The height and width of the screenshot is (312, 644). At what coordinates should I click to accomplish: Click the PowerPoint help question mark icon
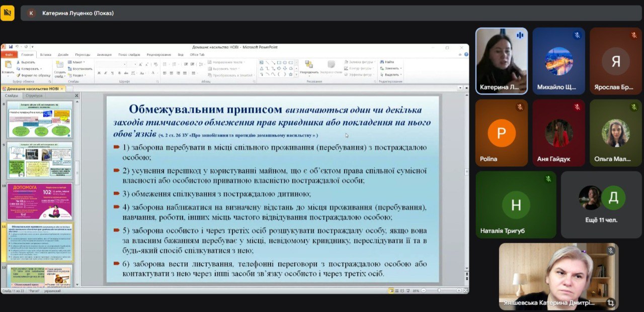(466, 54)
